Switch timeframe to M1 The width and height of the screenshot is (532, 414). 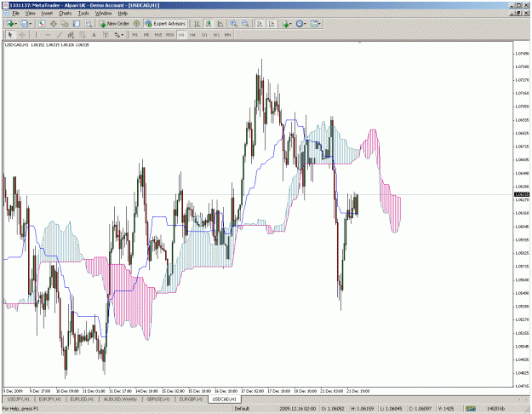(x=134, y=35)
